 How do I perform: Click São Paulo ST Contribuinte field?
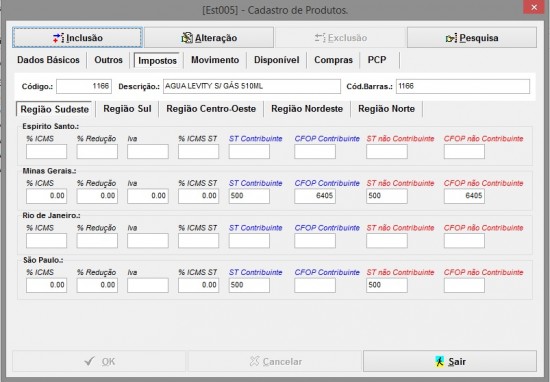click(x=249, y=285)
